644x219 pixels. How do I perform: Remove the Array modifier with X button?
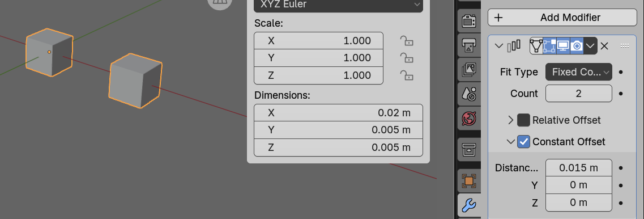[x=604, y=46]
